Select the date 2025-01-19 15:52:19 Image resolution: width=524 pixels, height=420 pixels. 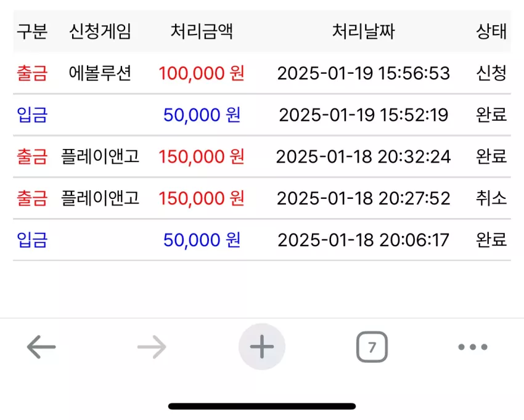click(364, 115)
